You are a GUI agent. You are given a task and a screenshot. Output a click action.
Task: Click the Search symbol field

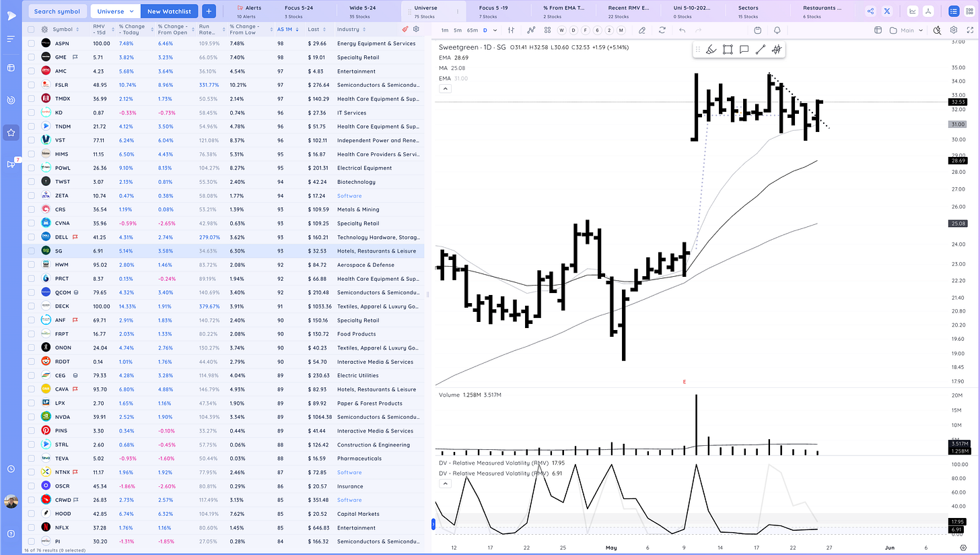click(57, 11)
